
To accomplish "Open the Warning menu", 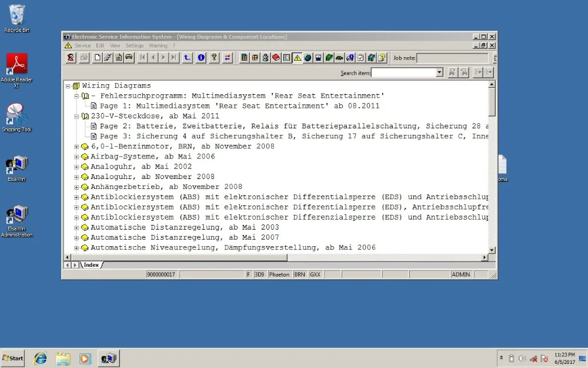I will pyautogui.click(x=158, y=45).
